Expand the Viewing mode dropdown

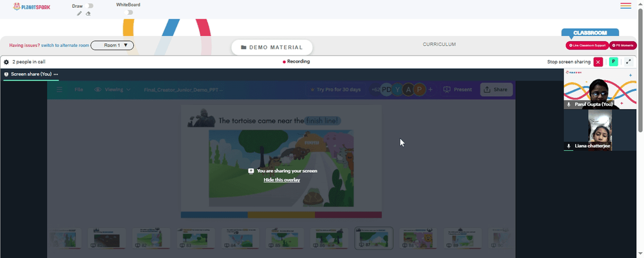[113, 89]
